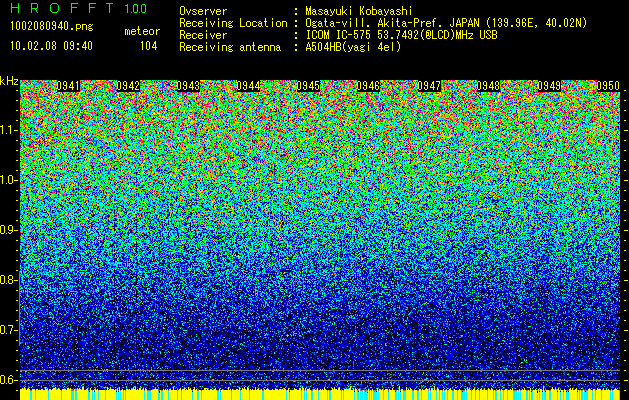629x400 pixels.
Task: Click the 0950 time marker
Action: click(609, 86)
